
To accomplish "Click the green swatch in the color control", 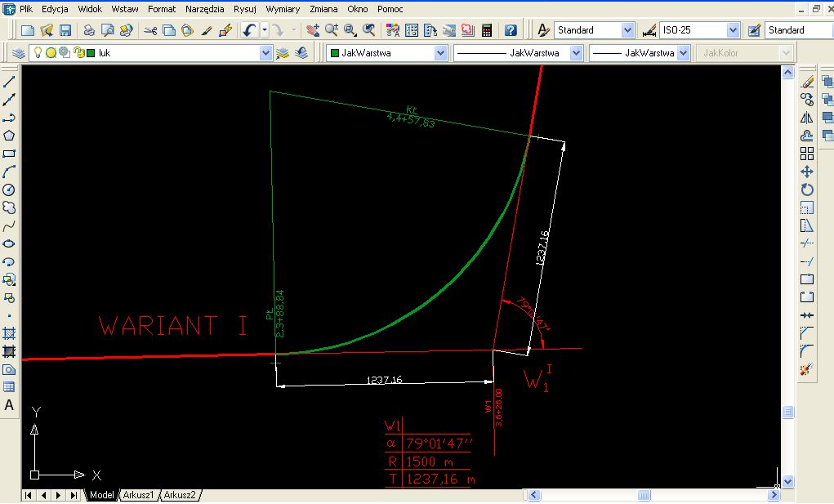I will 335,53.
